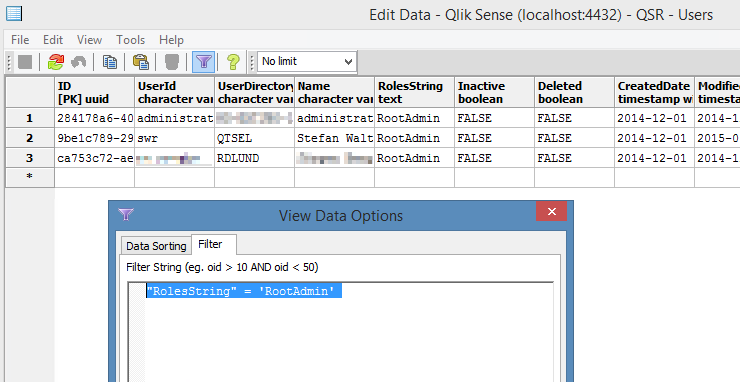Refresh the data with green arrows icon
The image size is (740, 382).
point(56,62)
